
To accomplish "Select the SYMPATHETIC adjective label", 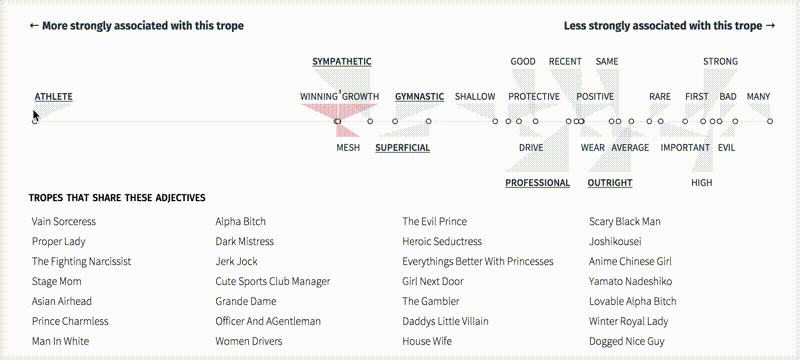I will (342, 62).
